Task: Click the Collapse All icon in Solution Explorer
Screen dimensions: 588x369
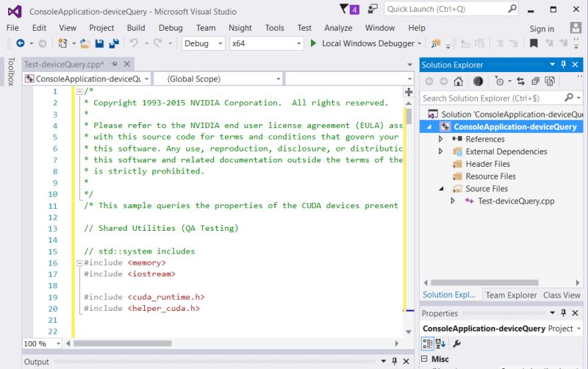Action: 536,81
